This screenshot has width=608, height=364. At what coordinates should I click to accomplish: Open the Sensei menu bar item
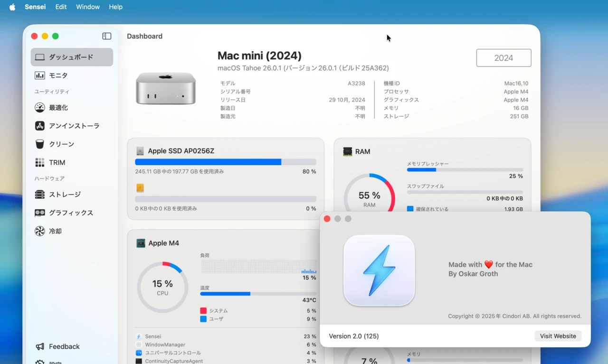[x=36, y=7]
